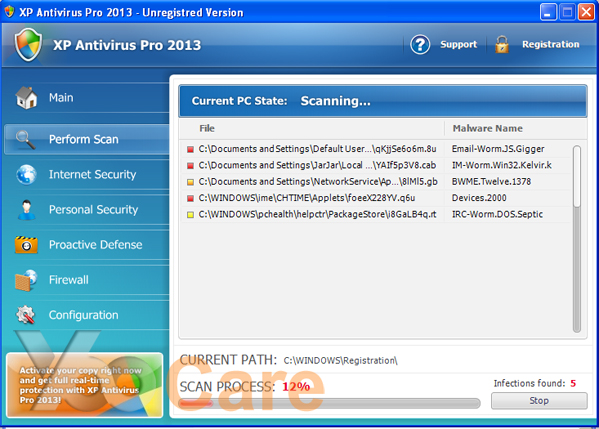Select Perform Scan in the sidebar
The image size is (599, 429).
tap(86, 139)
